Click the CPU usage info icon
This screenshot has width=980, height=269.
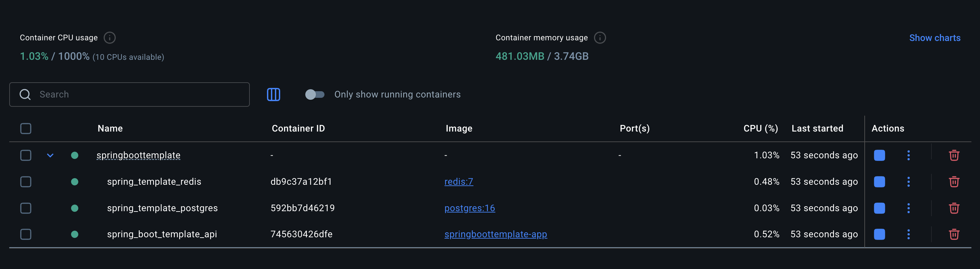pos(110,38)
